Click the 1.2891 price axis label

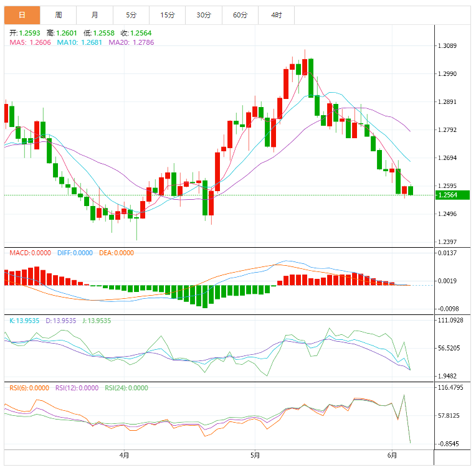447,102
